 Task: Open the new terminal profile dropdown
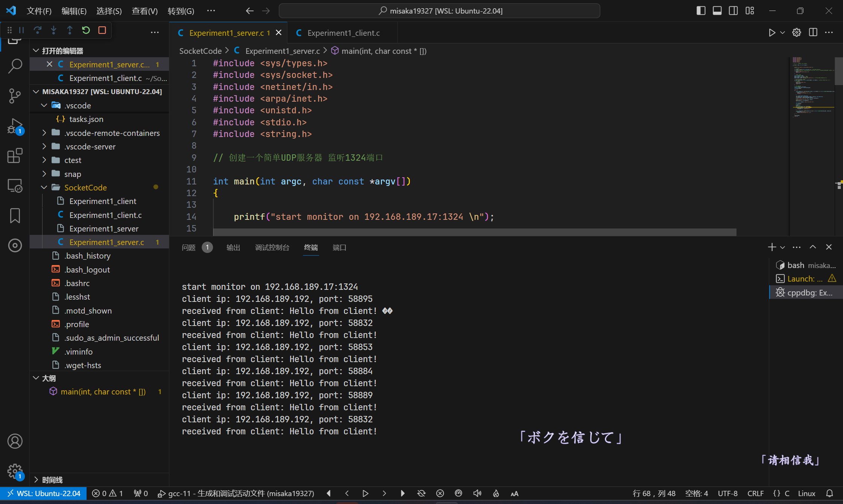(x=783, y=247)
